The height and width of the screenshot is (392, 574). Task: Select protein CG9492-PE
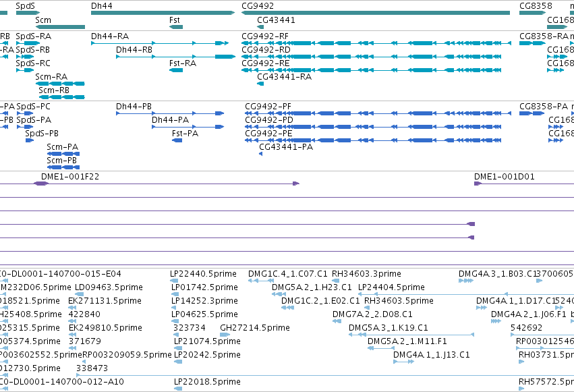point(374,140)
